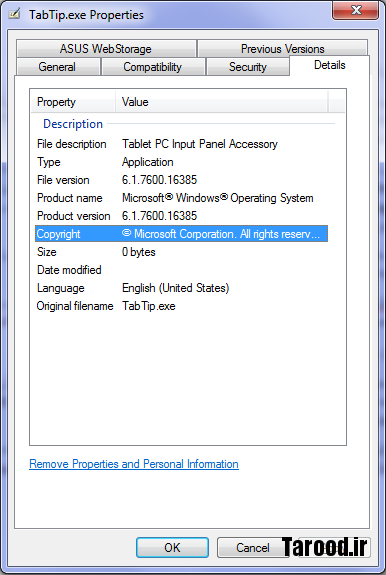Screen dimensions: 386x575
Task: Open the Security tab
Action: [248, 67]
